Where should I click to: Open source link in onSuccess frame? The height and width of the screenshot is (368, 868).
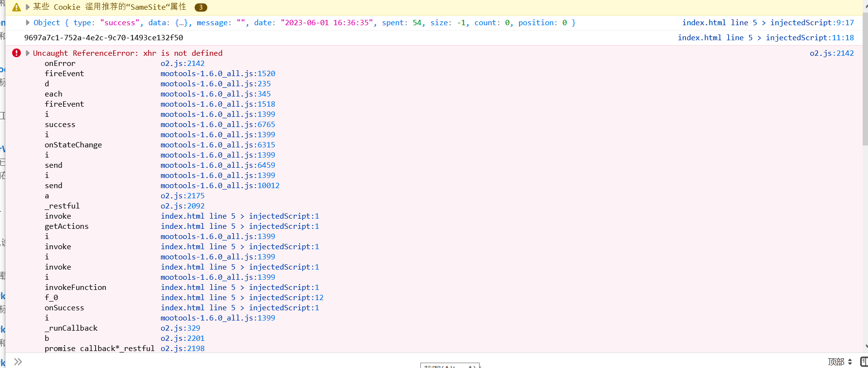point(240,308)
